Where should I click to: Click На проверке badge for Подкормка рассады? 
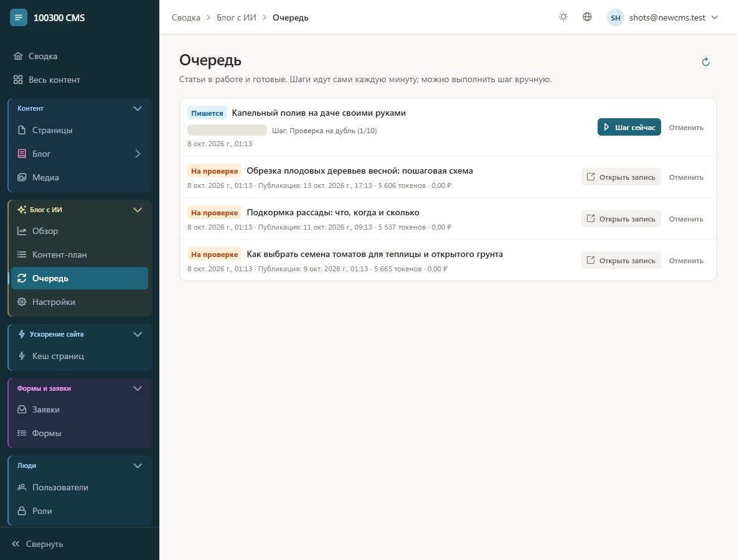tap(214, 213)
